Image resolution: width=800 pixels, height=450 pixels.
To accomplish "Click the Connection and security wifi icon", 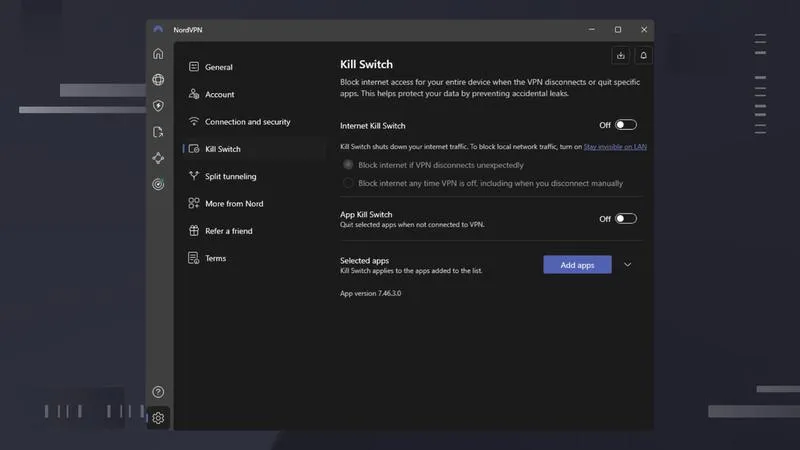I will tap(193, 121).
